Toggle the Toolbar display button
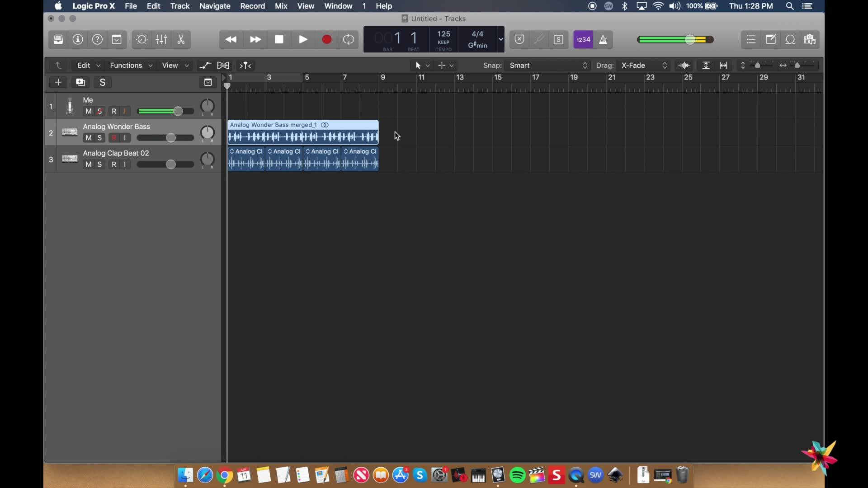868x488 pixels. click(x=117, y=40)
